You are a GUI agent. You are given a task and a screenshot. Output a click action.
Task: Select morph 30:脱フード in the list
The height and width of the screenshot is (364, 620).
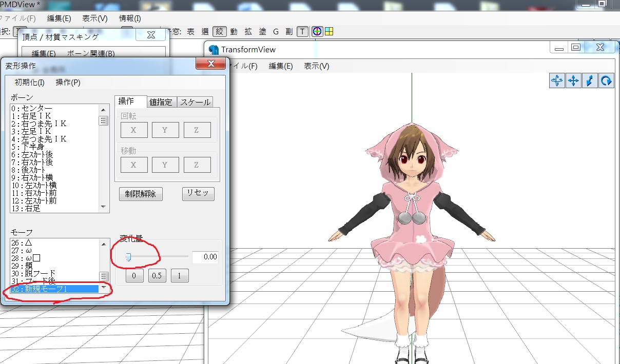[54, 273]
